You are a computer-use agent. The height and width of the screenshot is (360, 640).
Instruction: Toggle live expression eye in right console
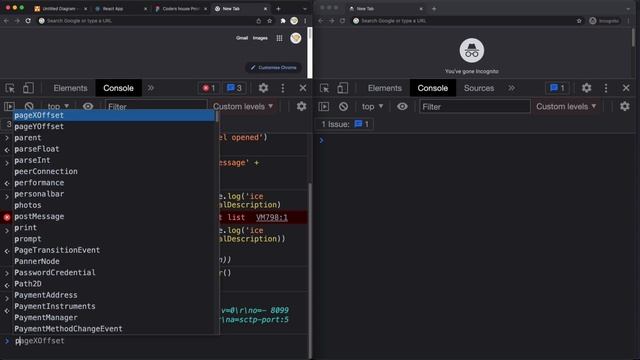(402, 107)
